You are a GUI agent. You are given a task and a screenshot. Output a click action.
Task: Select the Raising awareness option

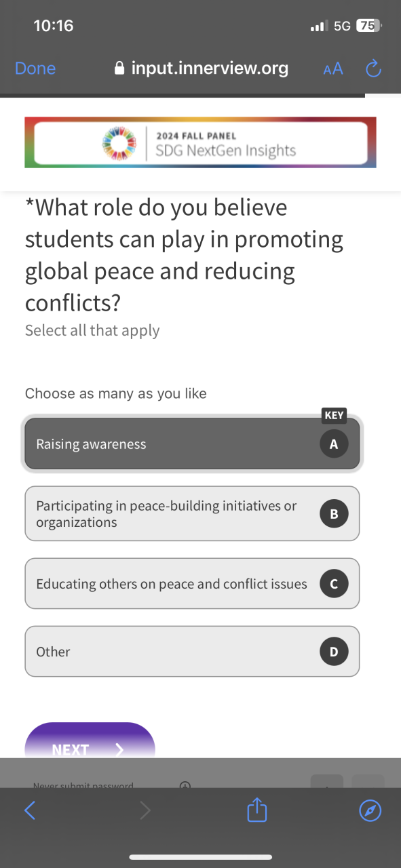[192, 443]
